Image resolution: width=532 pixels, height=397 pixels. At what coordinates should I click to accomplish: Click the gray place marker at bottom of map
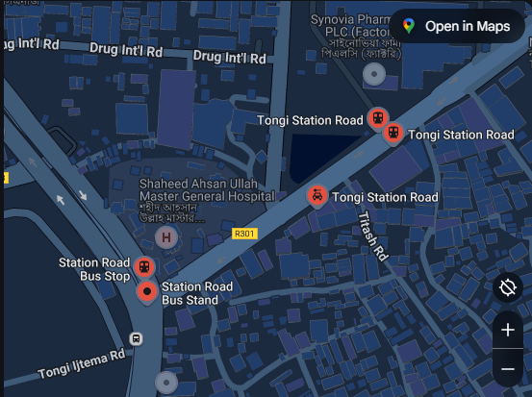166,383
